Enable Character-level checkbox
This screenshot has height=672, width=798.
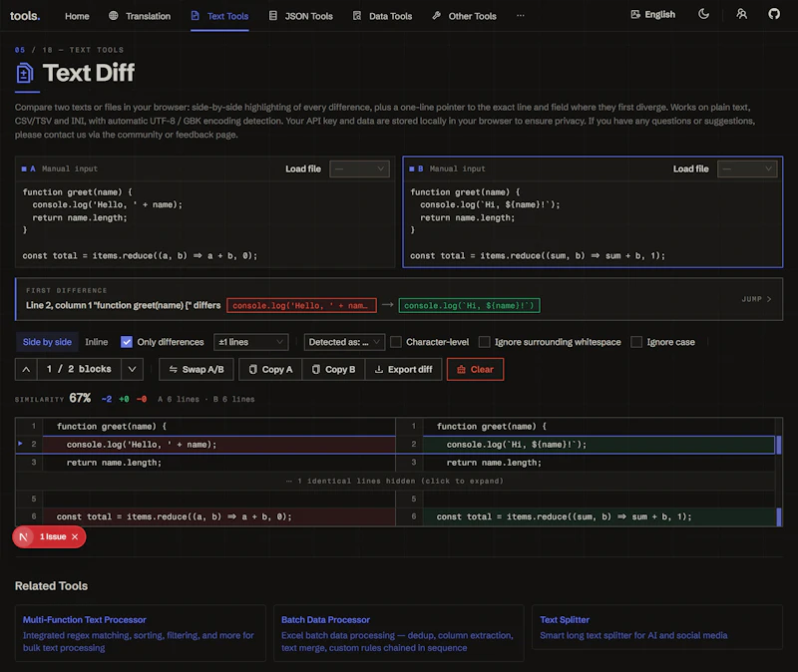click(395, 342)
